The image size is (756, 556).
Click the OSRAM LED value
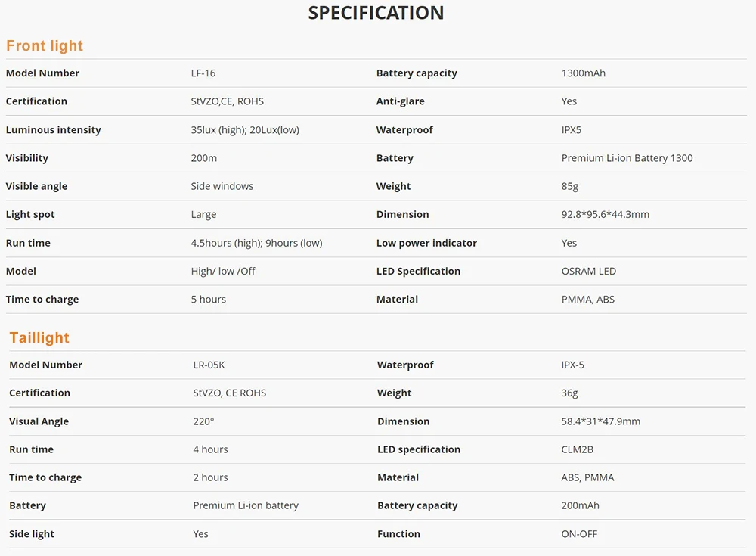click(x=589, y=271)
